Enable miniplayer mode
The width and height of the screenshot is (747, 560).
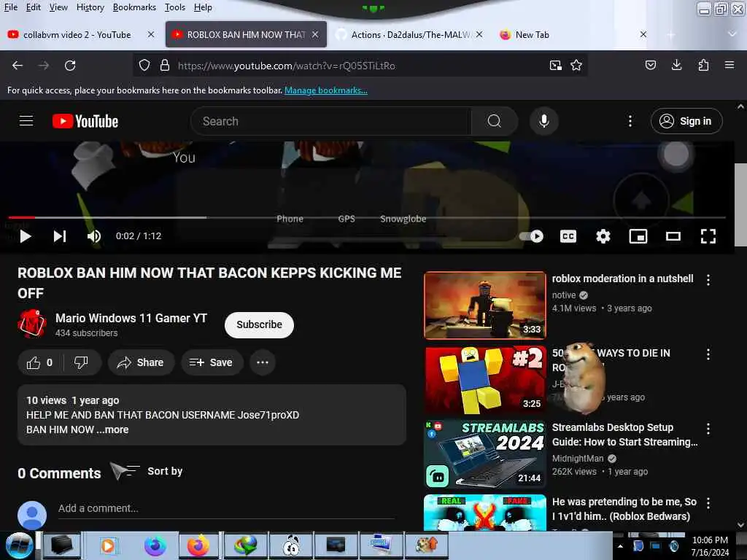[638, 236]
